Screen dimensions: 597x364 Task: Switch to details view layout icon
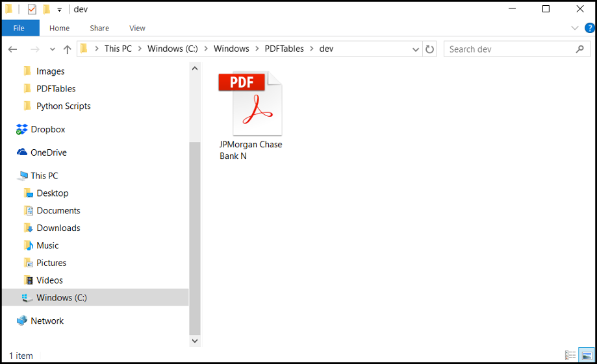(570, 356)
